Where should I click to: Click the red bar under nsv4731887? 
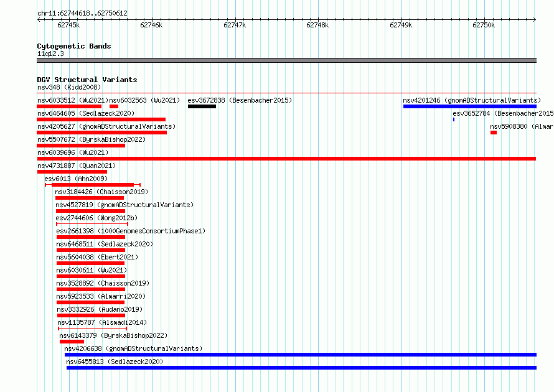[x=72, y=172]
